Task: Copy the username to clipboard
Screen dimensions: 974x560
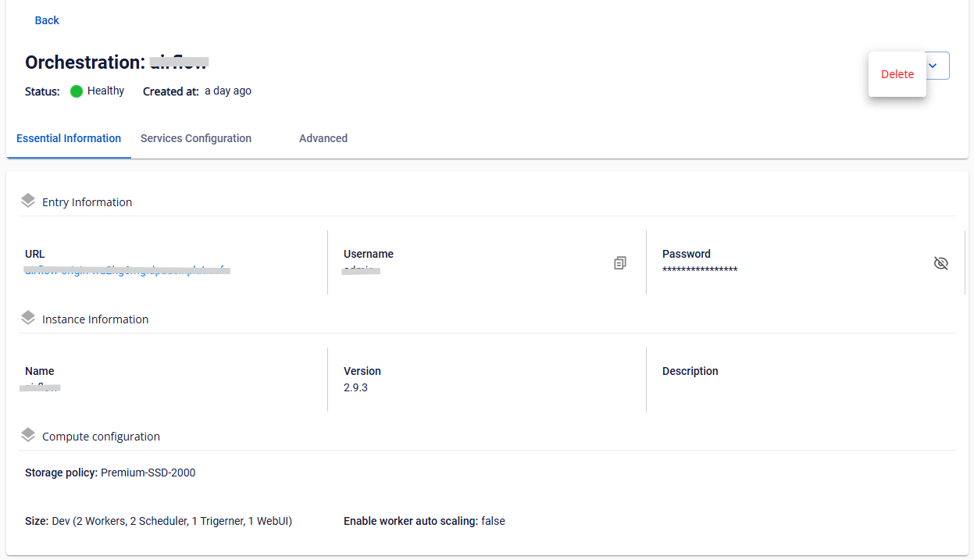Action: point(620,263)
